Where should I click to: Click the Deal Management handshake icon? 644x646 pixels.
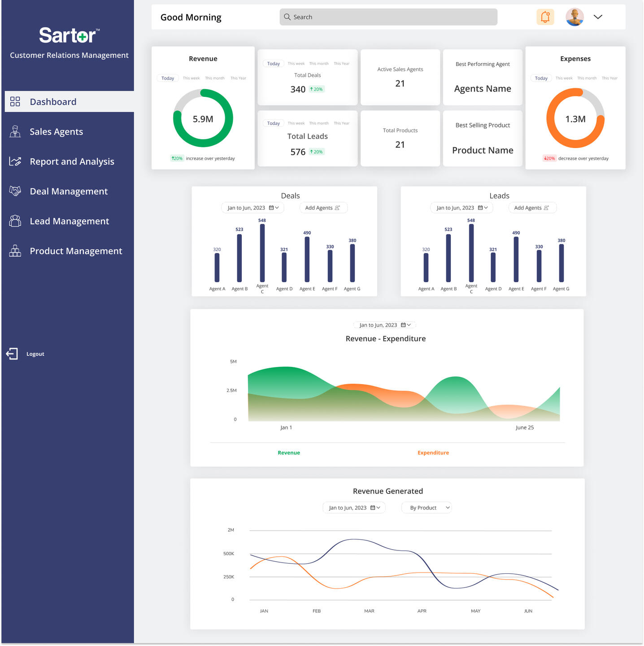[15, 191]
